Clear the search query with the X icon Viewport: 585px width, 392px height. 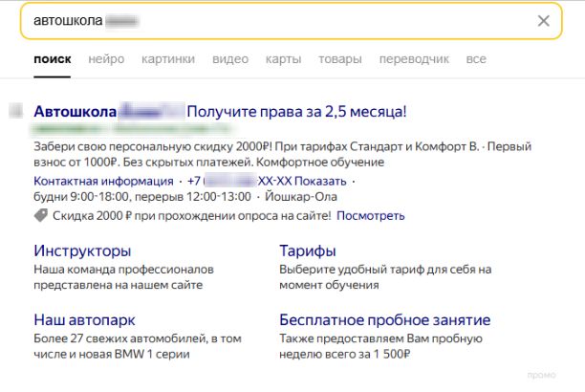click(x=544, y=21)
